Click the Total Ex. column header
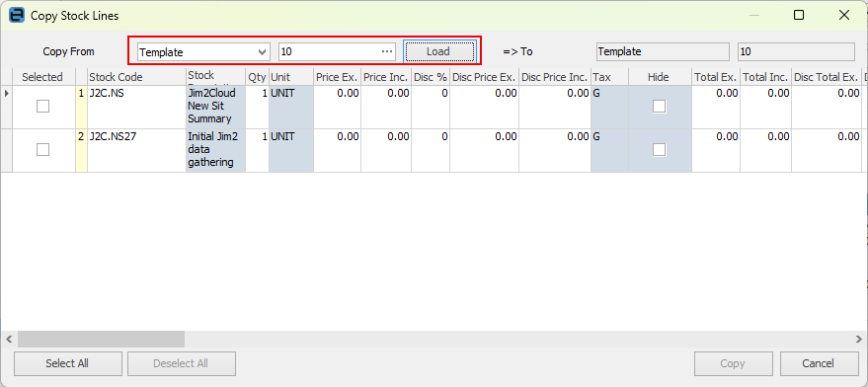Screen dimensions: 868x387 (716, 77)
